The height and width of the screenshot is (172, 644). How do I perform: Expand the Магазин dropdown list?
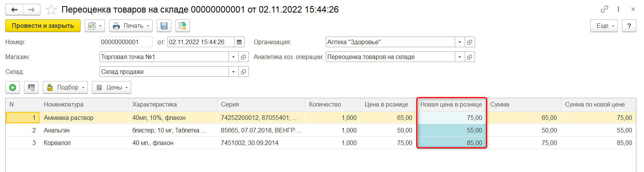[x=233, y=57]
